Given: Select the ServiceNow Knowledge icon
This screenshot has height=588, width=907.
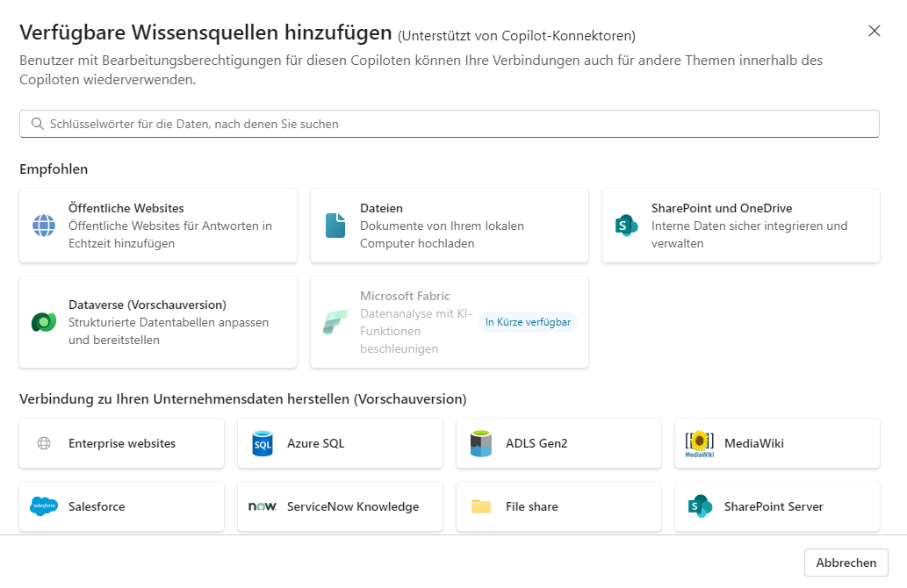Looking at the screenshot, I should (x=262, y=506).
